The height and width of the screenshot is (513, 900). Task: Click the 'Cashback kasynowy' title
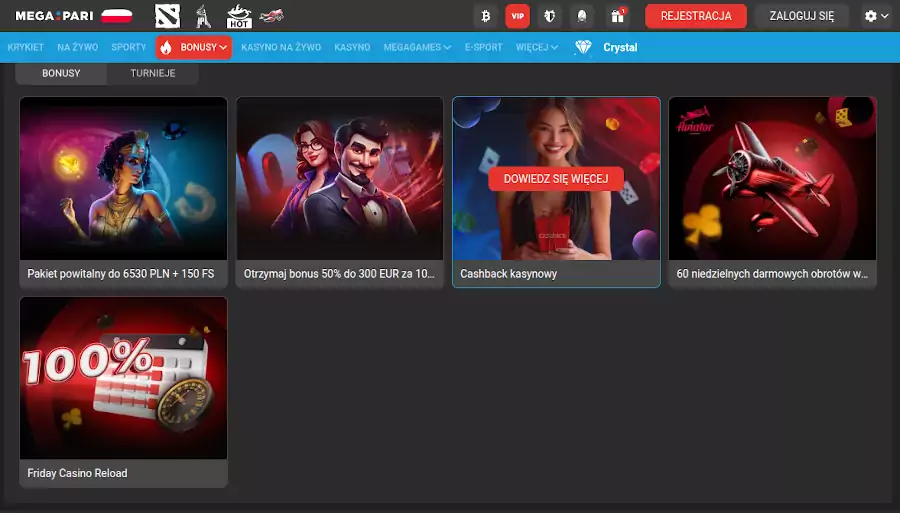click(509, 274)
